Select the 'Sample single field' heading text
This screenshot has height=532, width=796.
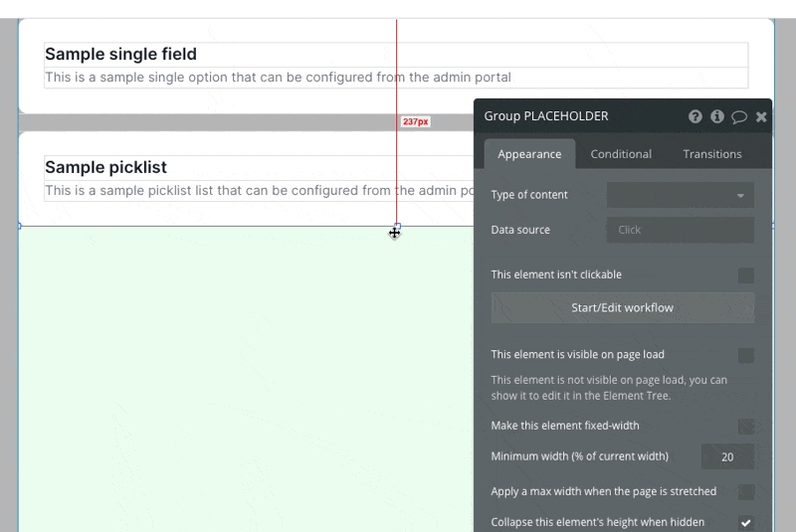(x=120, y=54)
